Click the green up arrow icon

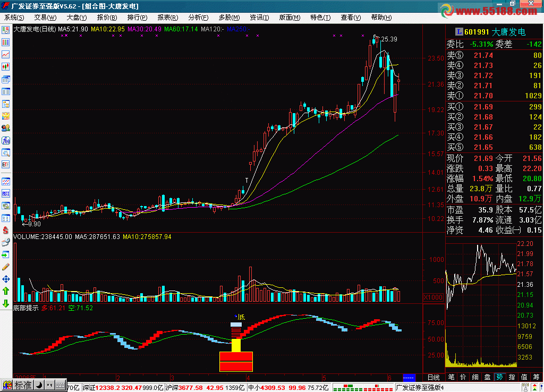coord(5,291)
